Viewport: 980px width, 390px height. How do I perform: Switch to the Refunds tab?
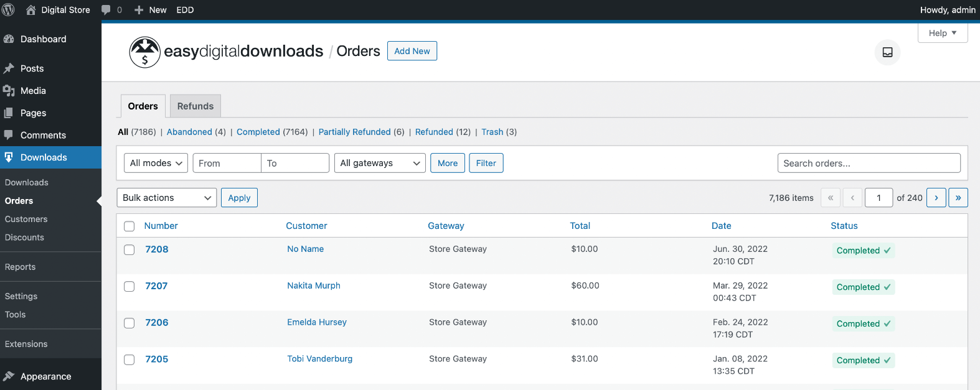[196, 106]
